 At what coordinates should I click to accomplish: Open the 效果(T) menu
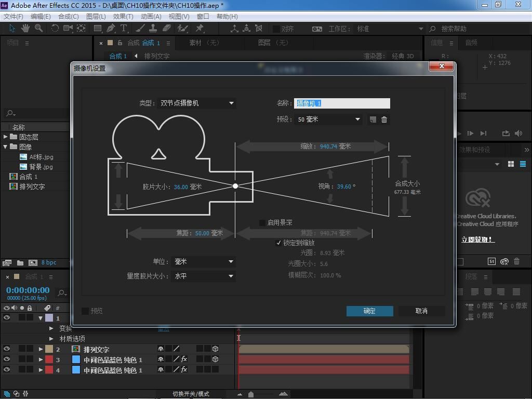[123, 16]
